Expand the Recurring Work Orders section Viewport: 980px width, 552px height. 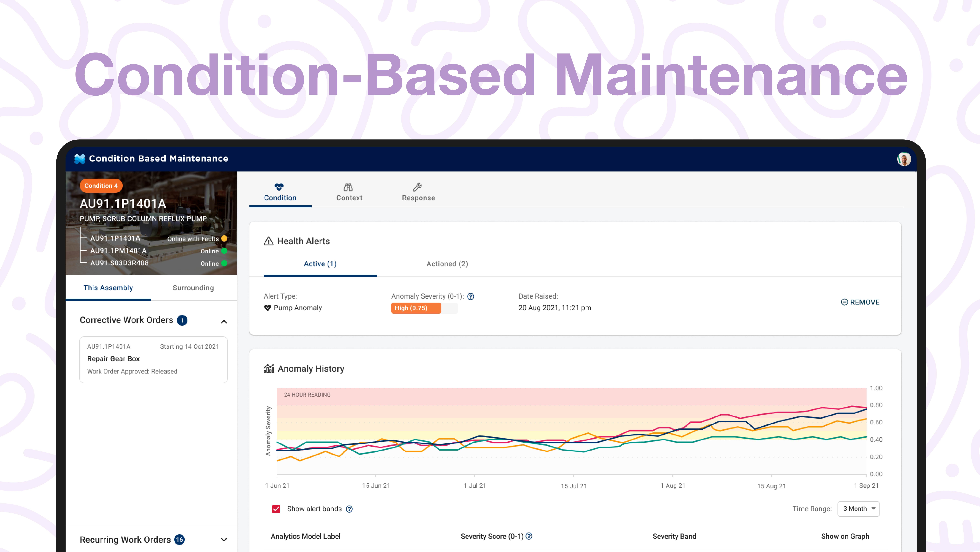click(224, 539)
